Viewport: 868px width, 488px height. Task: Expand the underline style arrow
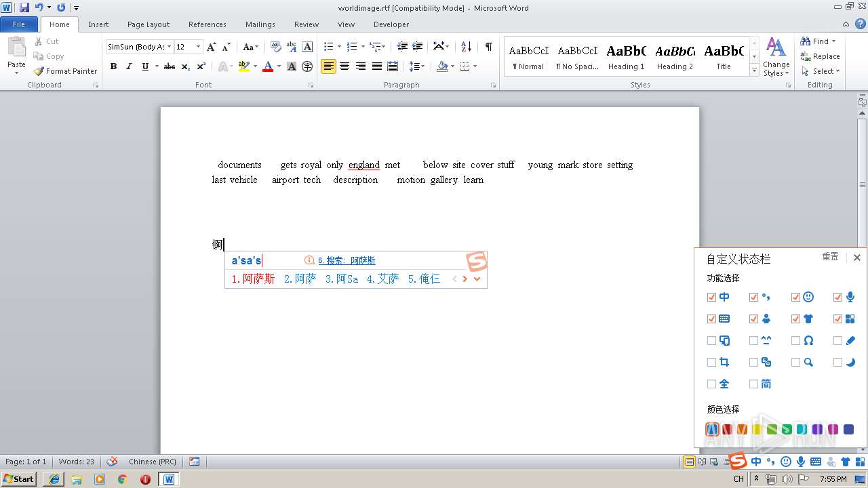tap(157, 66)
